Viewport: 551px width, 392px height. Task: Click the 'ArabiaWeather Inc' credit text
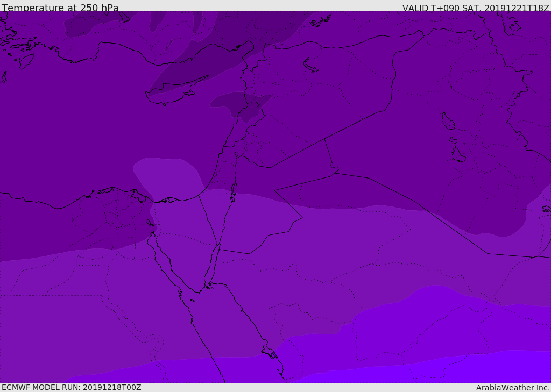coord(513,388)
